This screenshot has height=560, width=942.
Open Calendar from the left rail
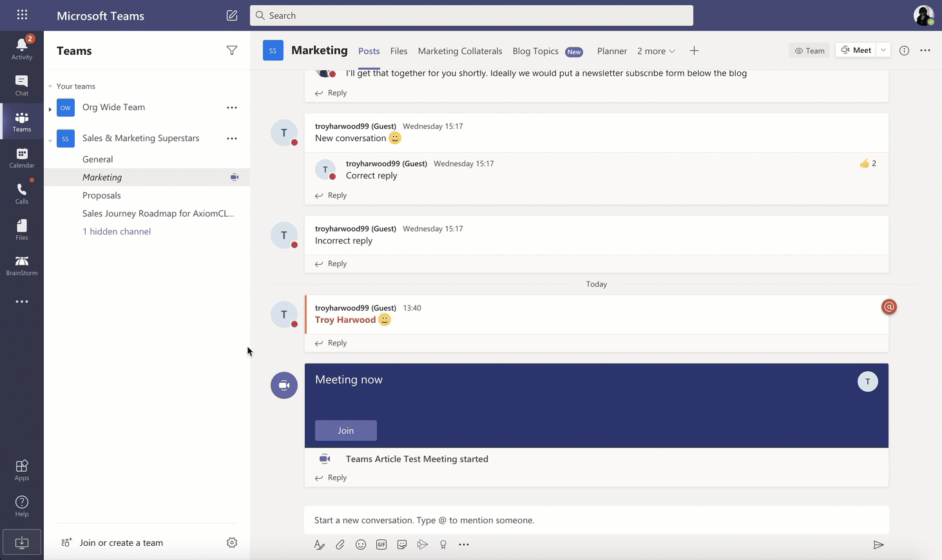pyautogui.click(x=22, y=157)
